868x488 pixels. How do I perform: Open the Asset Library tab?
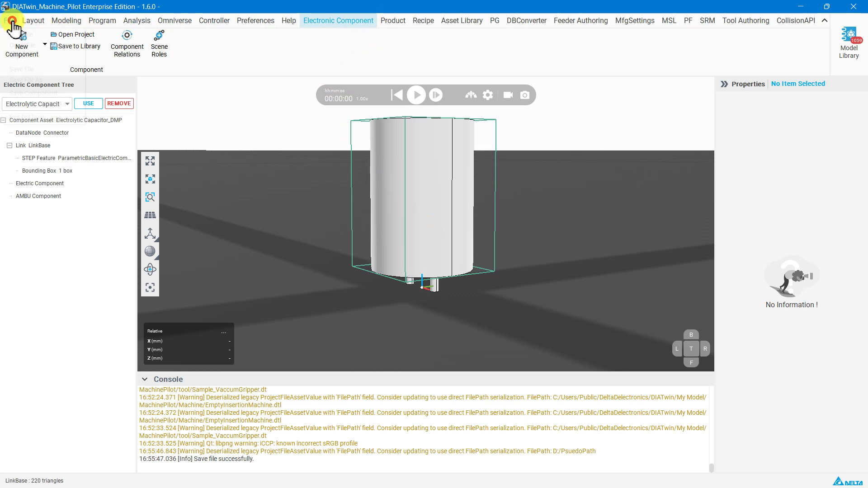(x=462, y=20)
